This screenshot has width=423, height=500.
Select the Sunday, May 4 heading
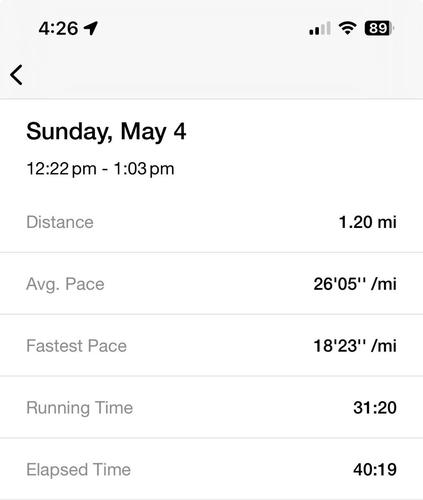(x=106, y=132)
